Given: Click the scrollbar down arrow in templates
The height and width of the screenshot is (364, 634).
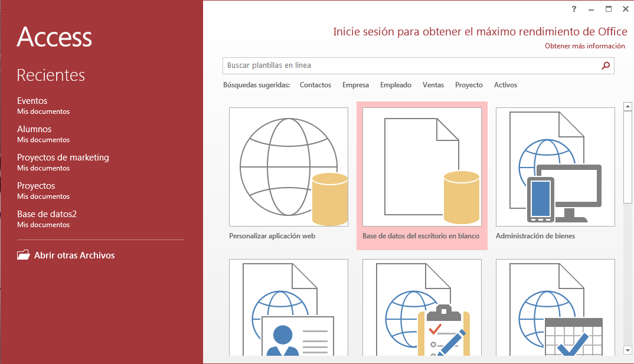Looking at the screenshot, I should click(x=628, y=350).
